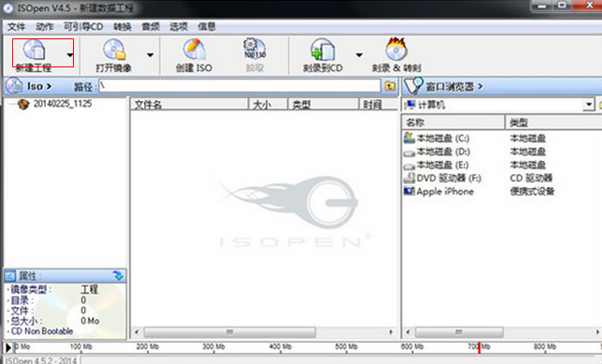The width and height of the screenshot is (602, 364).
Task: Click the 新建工程 new project icon
Action: tap(35, 50)
